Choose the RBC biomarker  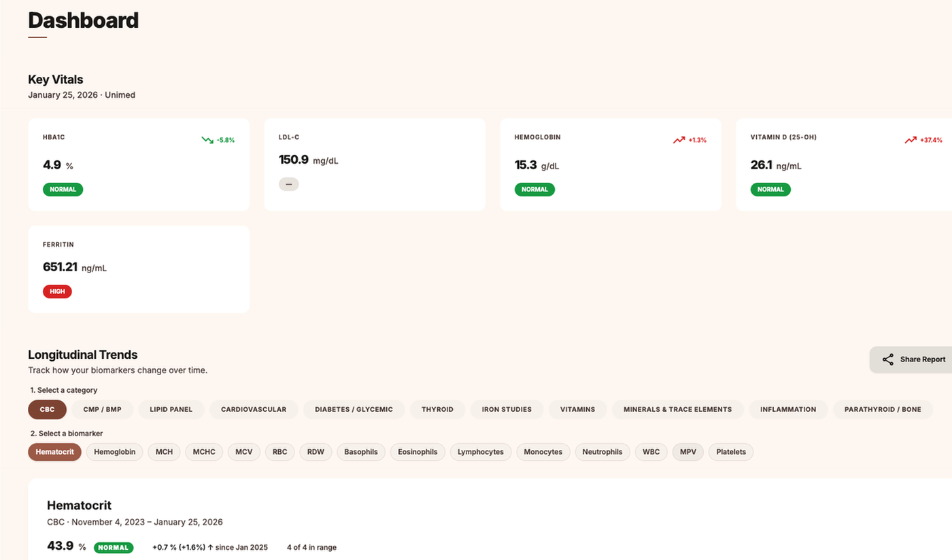pos(279,452)
